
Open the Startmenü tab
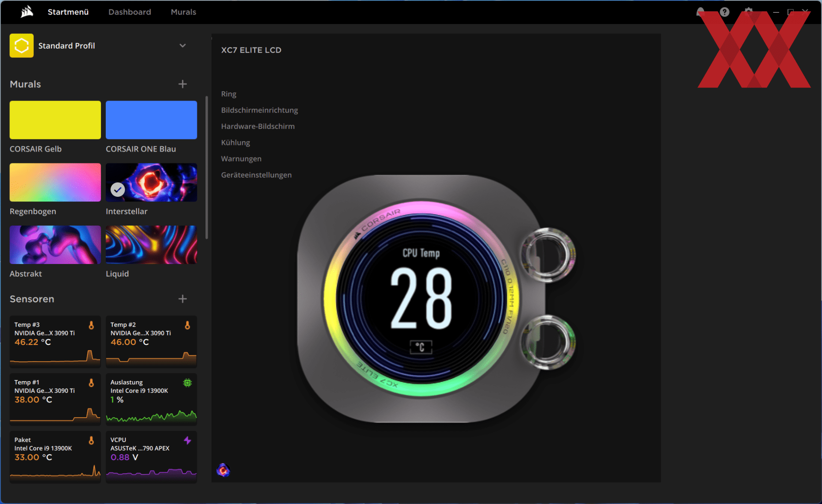pyautogui.click(x=68, y=12)
